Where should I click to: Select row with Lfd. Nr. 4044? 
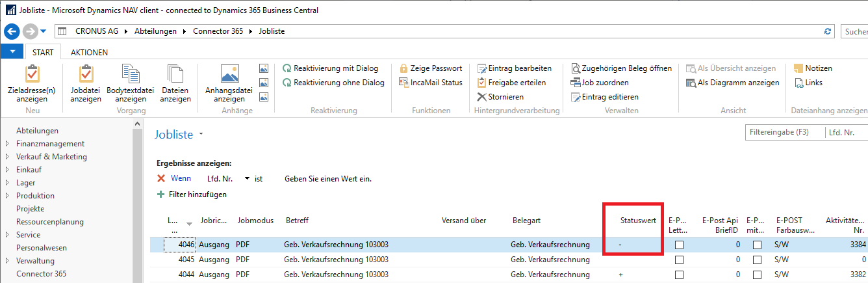coord(509,275)
